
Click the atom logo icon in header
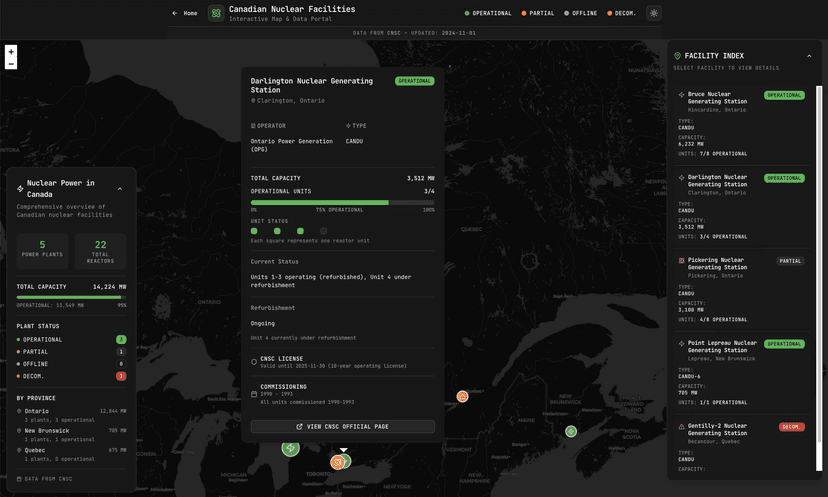coord(216,13)
